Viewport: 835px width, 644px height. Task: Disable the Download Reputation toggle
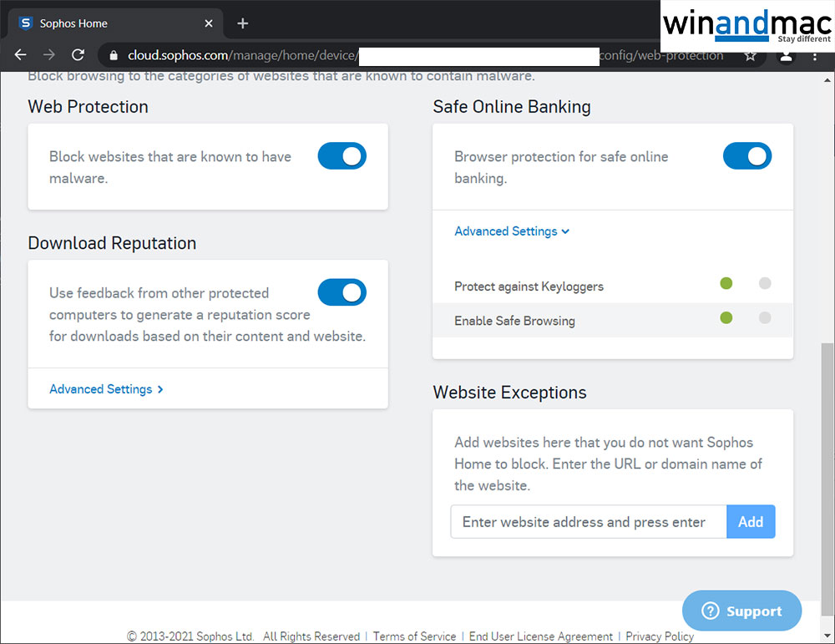342,292
